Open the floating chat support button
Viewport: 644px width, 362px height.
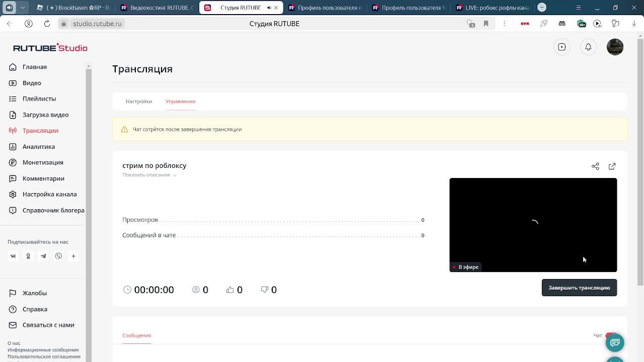[614, 342]
